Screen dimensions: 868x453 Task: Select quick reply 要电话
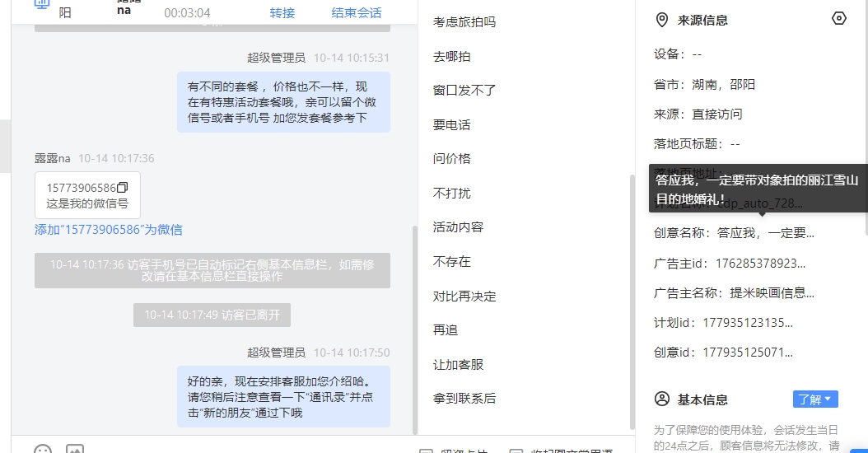tap(452, 124)
